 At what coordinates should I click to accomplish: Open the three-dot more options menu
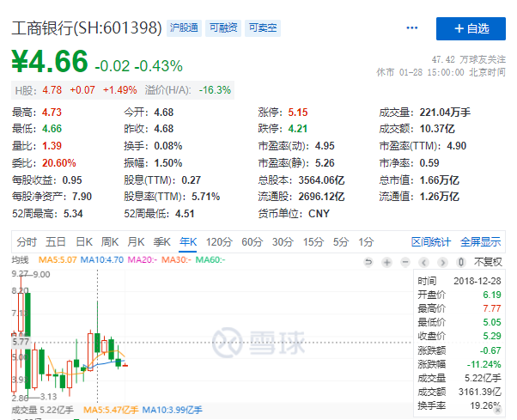(412, 28)
